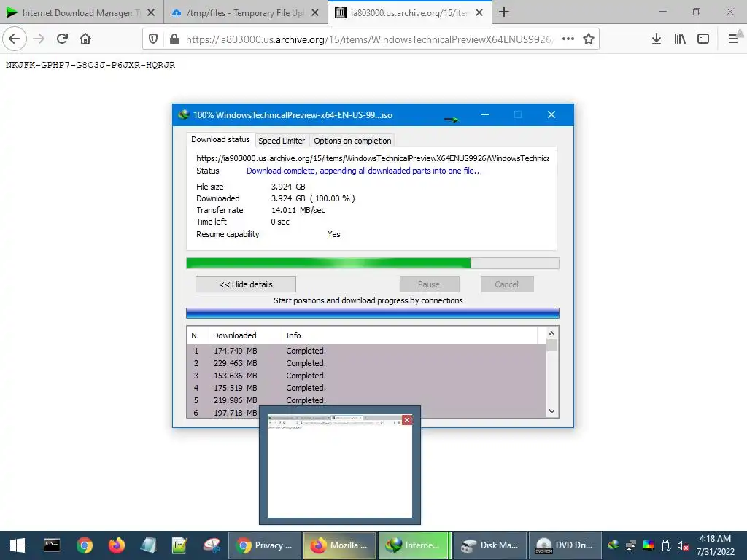Click the USB safely remove hardware tray icon

[x=666, y=545]
